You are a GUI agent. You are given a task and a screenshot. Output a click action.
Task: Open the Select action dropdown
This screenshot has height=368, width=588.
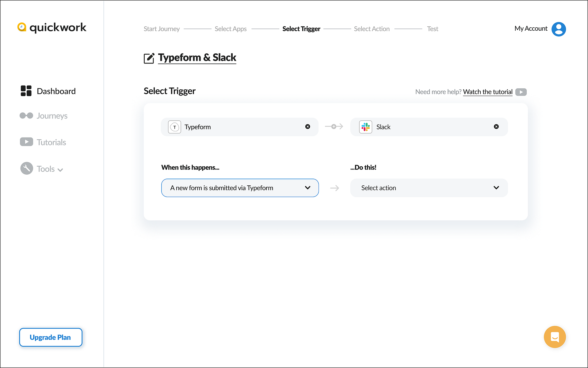tap(429, 188)
